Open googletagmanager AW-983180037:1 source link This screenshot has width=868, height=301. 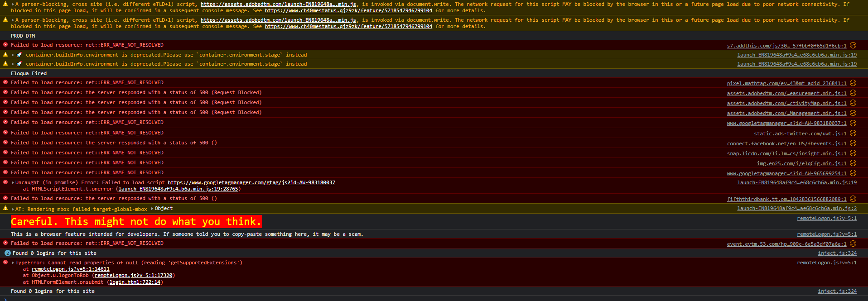click(x=786, y=123)
